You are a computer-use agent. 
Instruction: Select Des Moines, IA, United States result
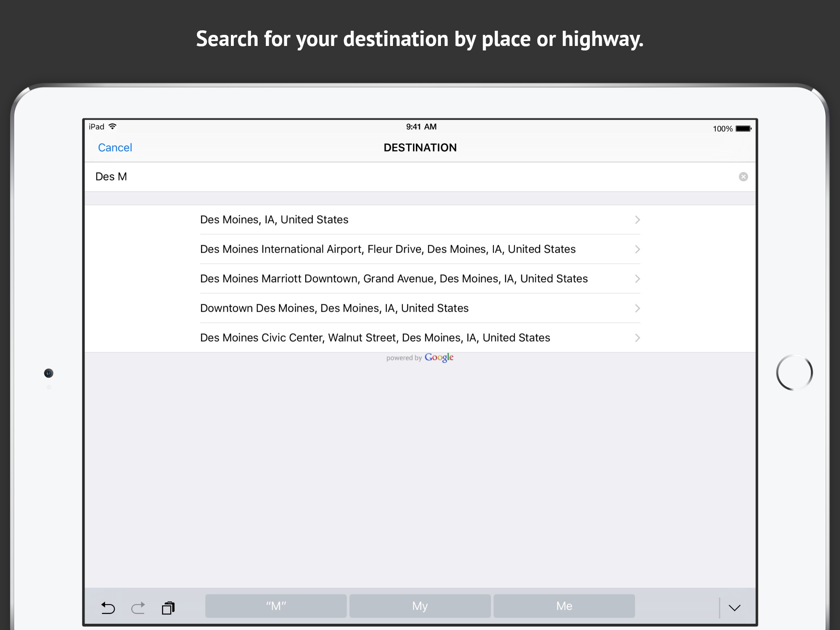pyautogui.click(x=274, y=220)
